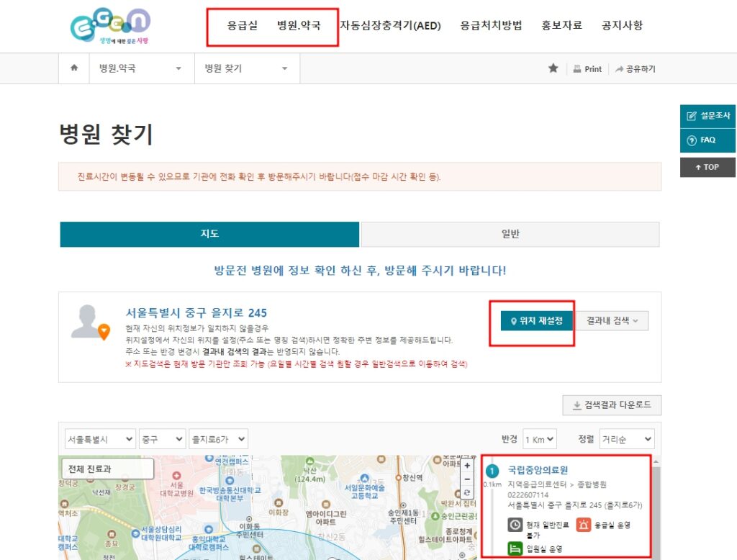The image size is (737, 560).
Task: Open the 중구 district select
Action: pyautogui.click(x=162, y=439)
